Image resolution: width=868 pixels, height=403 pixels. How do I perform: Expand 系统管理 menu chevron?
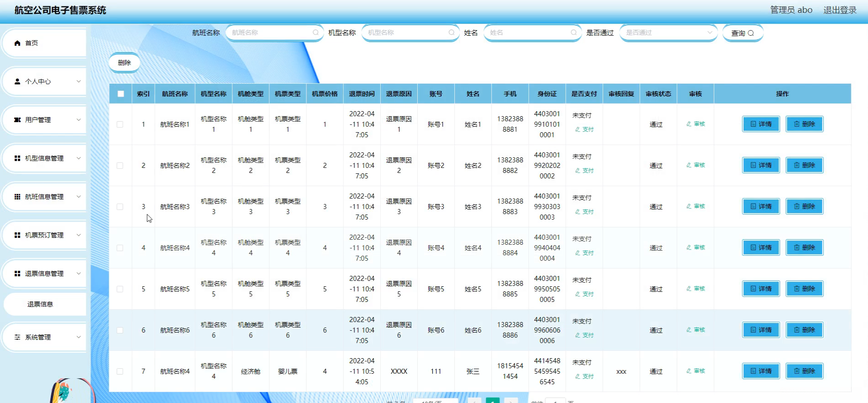click(79, 337)
